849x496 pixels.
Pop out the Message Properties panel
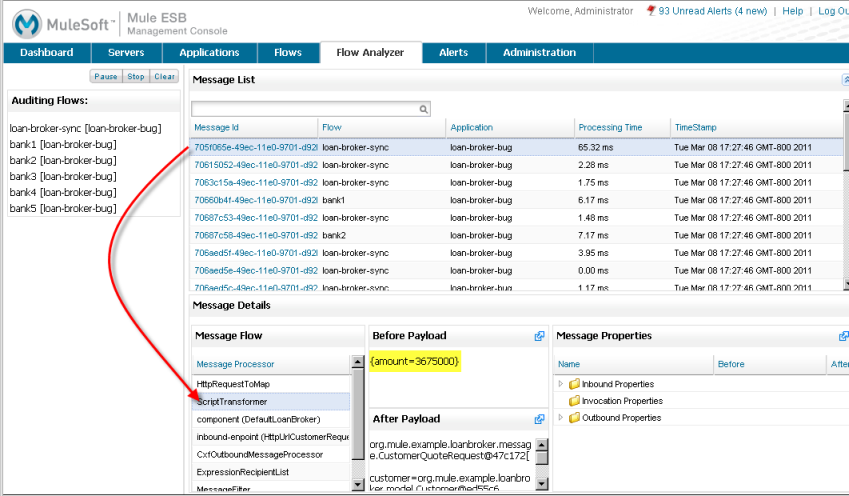(843, 336)
